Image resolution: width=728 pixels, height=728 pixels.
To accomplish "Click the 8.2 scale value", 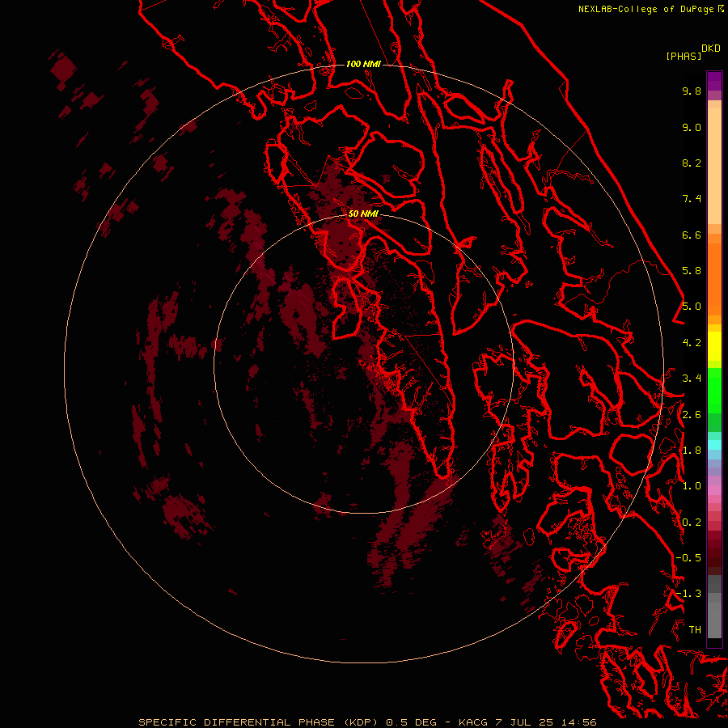I will point(692,163).
